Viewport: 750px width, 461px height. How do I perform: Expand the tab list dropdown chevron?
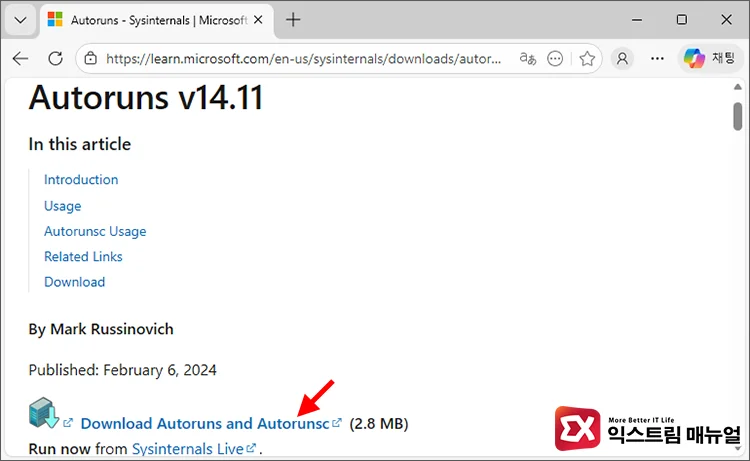pyautogui.click(x=20, y=20)
